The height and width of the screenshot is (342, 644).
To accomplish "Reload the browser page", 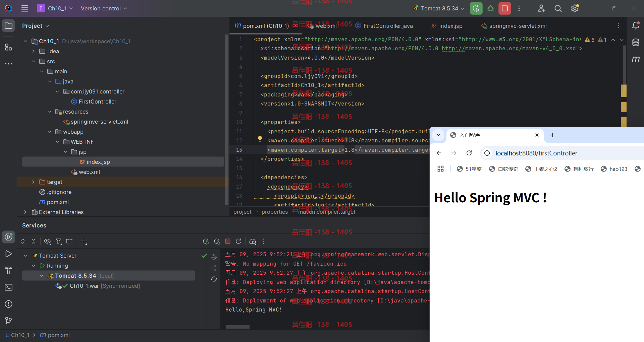I will 469,153.
